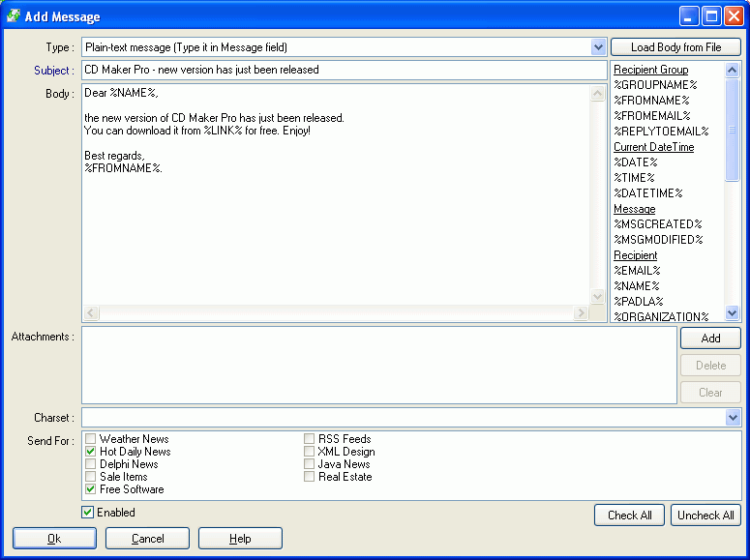Click the Clear attachments button
This screenshot has width=750, height=560.
pos(710,392)
